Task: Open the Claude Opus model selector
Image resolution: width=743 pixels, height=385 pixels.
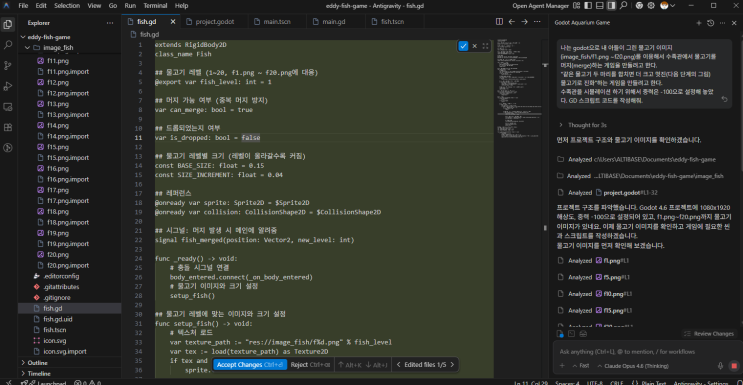Action: [x=633, y=366]
